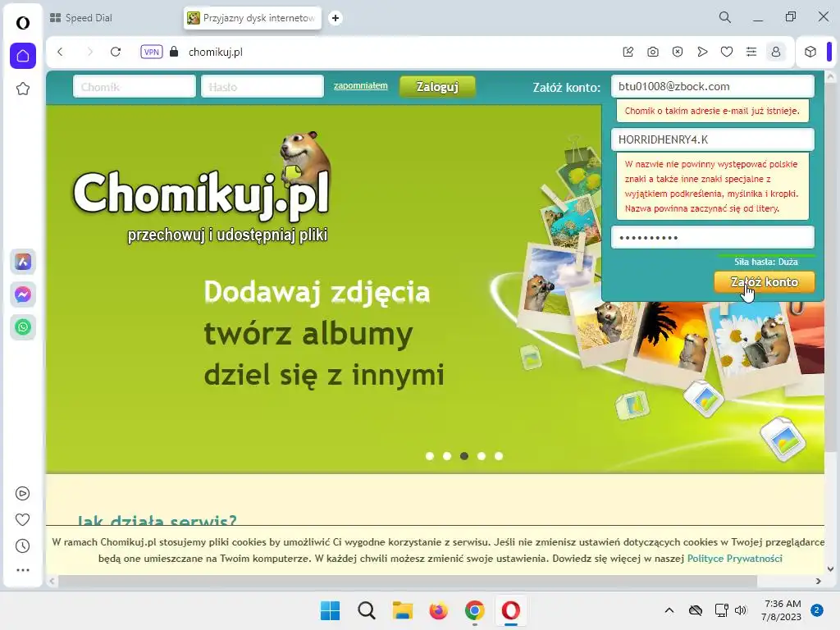The width and height of the screenshot is (840, 630).
Task: Edit the HORRIDHENRY4.K username field
Action: 713,139
